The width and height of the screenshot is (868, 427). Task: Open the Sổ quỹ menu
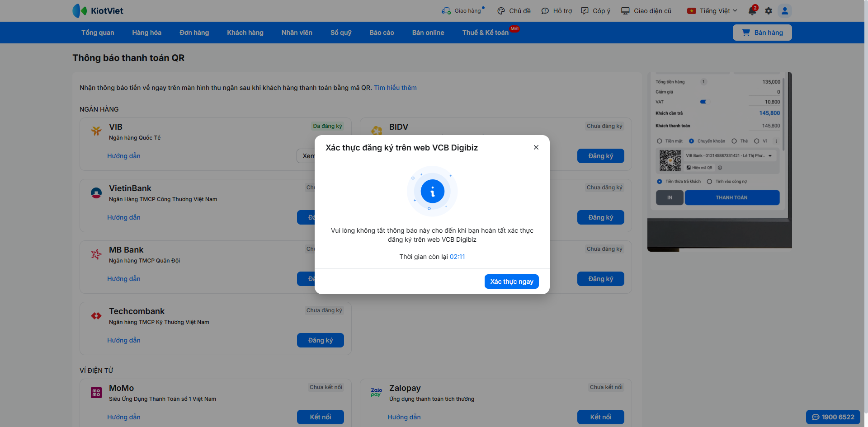coord(341,33)
